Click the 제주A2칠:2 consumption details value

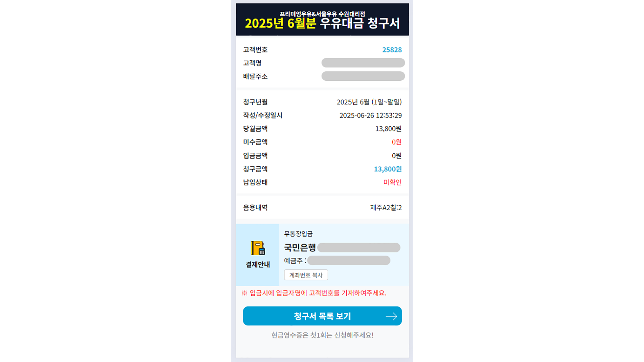tap(386, 208)
